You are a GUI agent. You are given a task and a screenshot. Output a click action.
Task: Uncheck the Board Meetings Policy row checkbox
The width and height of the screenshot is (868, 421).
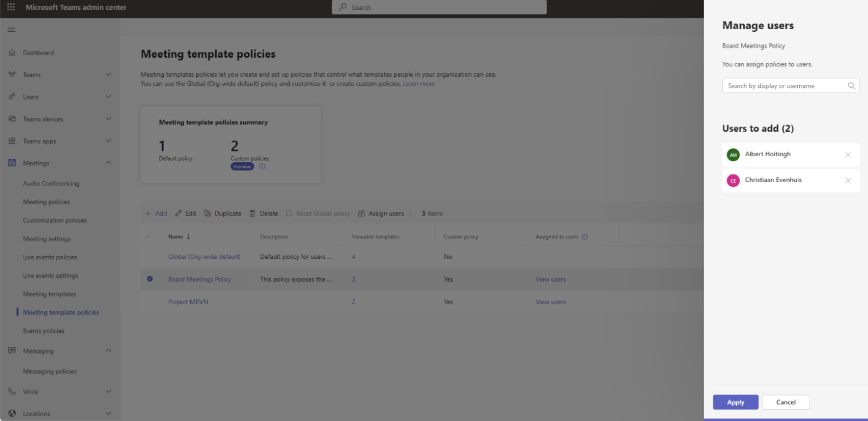point(150,279)
